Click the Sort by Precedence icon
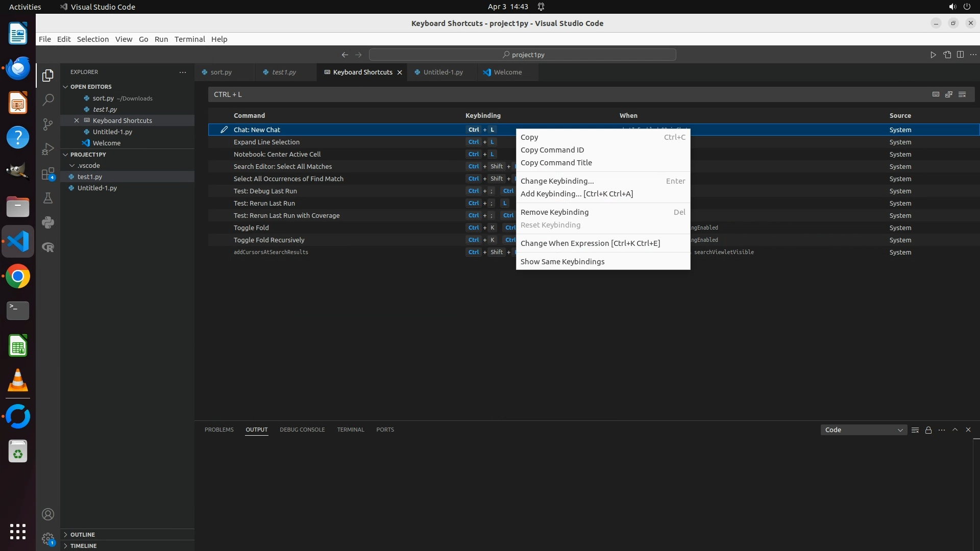This screenshot has height=551, width=980. coord(949,94)
